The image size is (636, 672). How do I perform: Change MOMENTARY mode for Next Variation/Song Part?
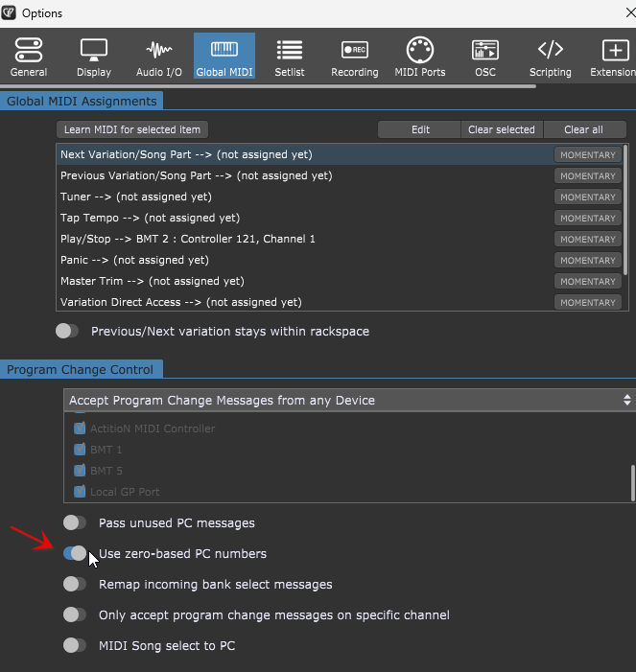(587, 154)
